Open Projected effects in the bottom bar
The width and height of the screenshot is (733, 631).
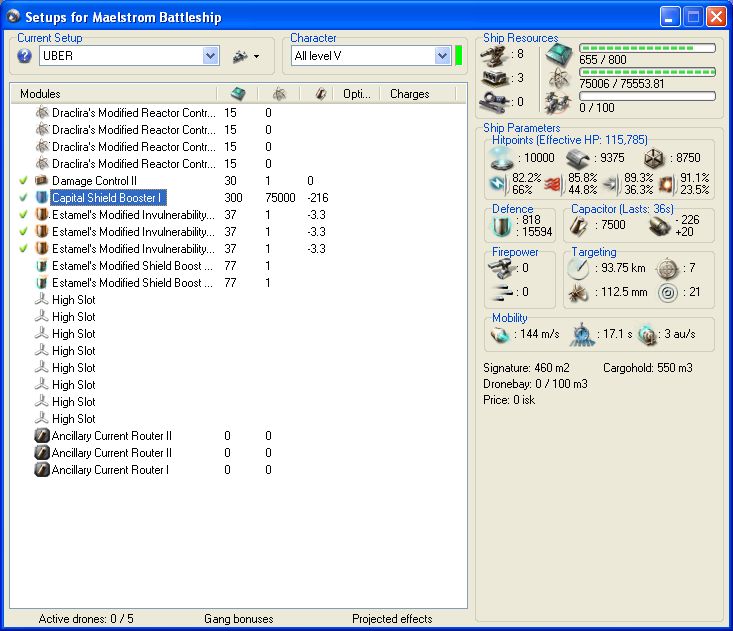(x=392, y=619)
